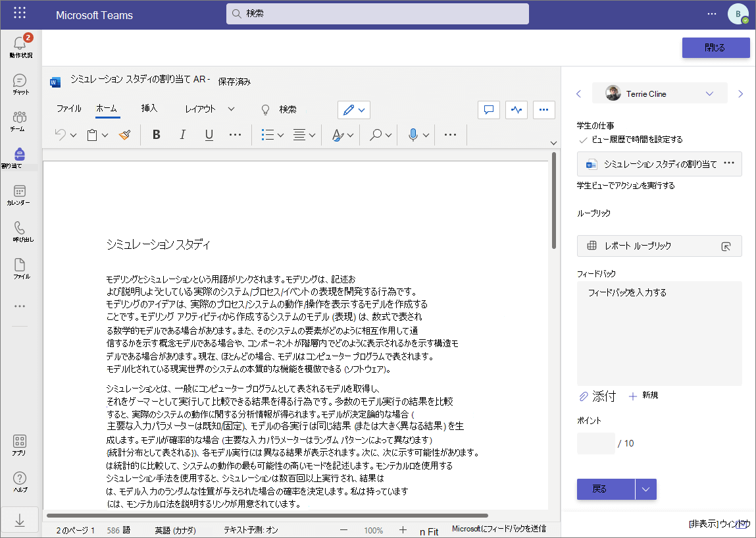This screenshot has width=756, height=538.
Task: Open more ribbon options ellipsis after Dictate
Action: [450, 134]
